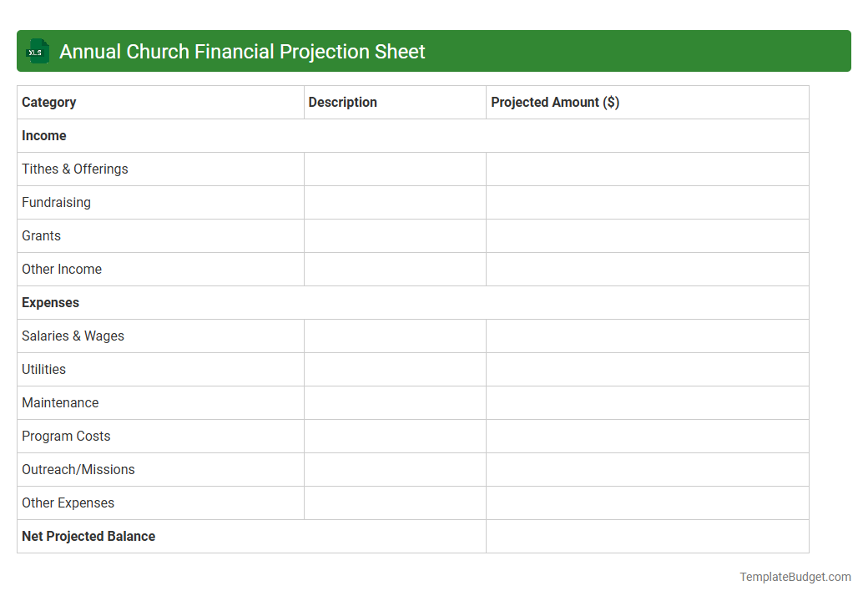Click the Other Income cell

click(62, 269)
